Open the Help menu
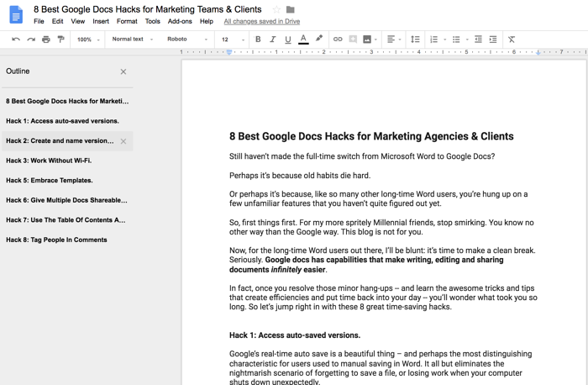Screen dimensions: 588x385 pos(207,21)
